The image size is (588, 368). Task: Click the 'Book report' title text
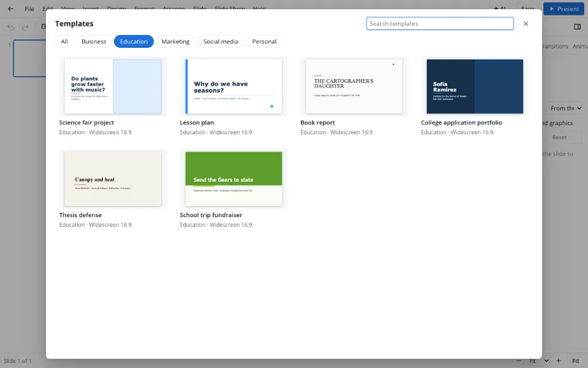click(318, 123)
